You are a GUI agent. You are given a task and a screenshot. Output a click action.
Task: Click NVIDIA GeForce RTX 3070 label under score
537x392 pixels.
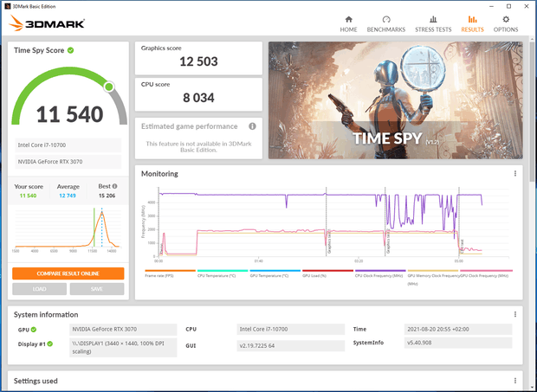[68, 162]
